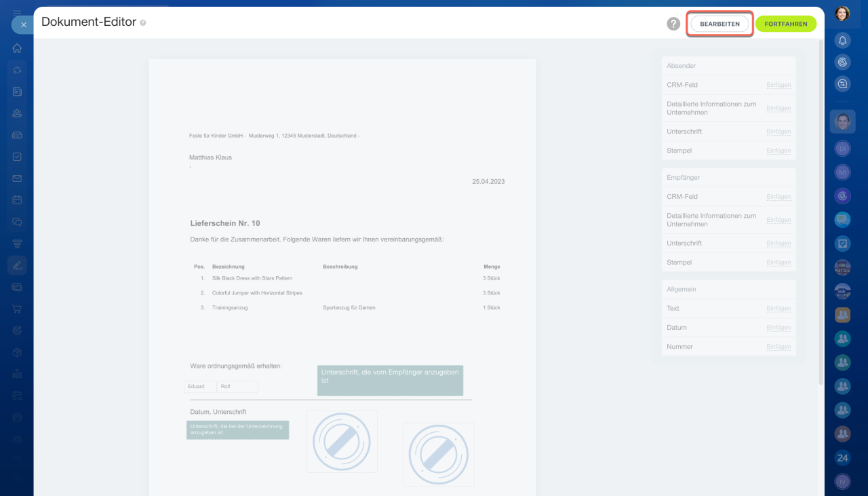868x496 pixels.
Task: Click the round 24 icon in right bar
Action: [842, 457]
